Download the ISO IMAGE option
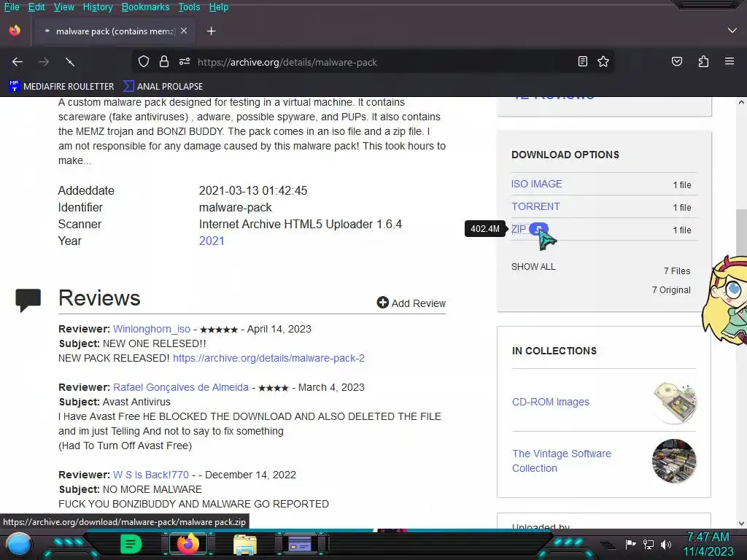This screenshot has width=747, height=560. [536, 184]
